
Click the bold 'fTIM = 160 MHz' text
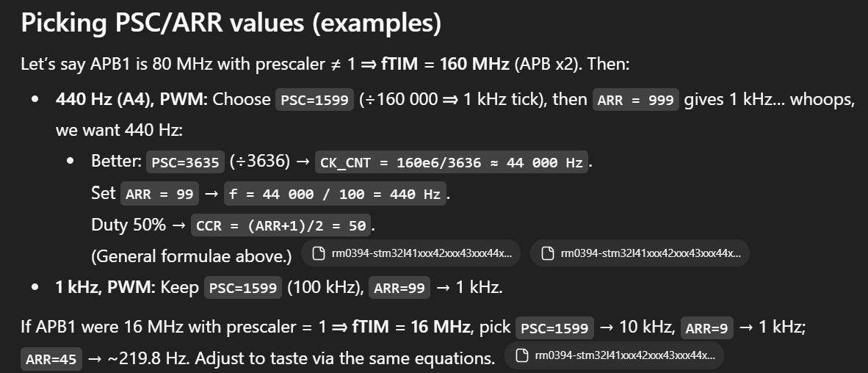tap(445, 63)
